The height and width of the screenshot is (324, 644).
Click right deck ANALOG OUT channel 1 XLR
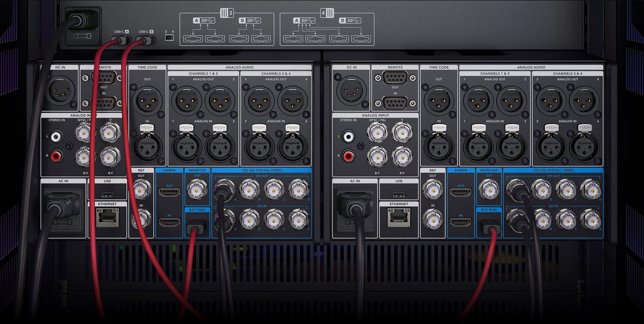(478, 101)
